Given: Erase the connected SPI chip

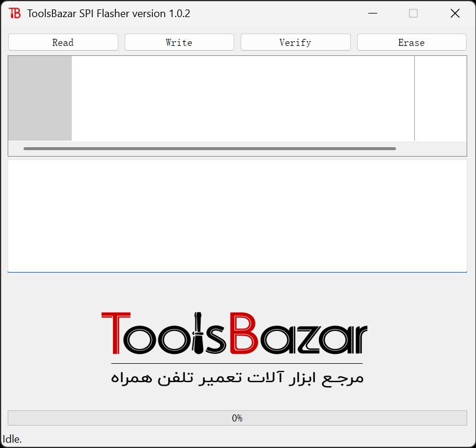Looking at the screenshot, I should [411, 42].
